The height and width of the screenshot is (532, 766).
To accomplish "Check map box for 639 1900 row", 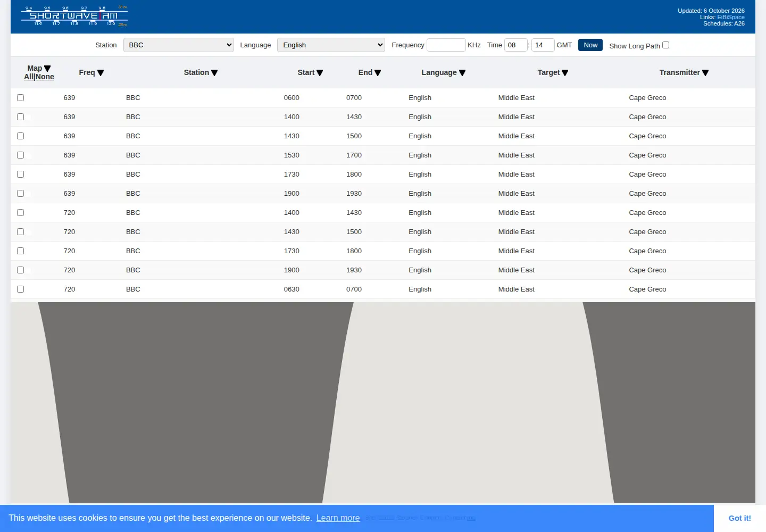I will [20, 194].
